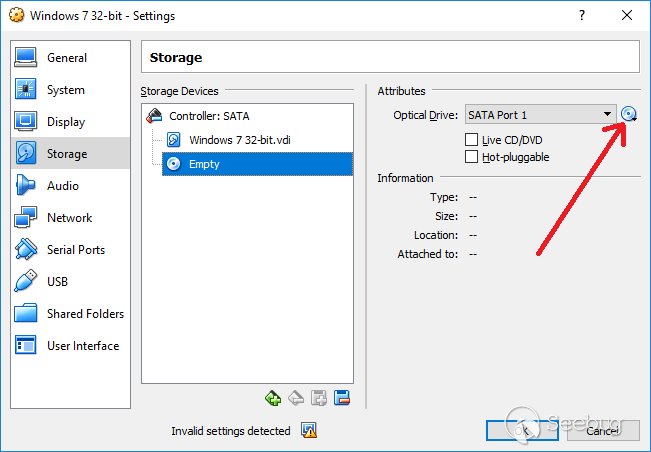
Task: Click the 'Type:' information label
Action: pos(444,197)
